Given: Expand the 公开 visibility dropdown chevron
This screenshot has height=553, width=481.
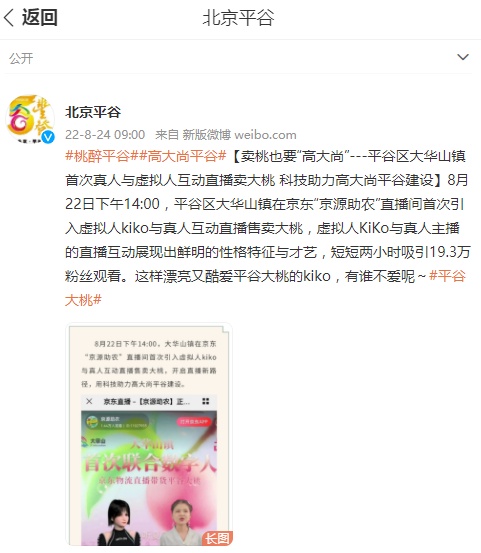Looking at the screenshot, I should (463, 57).
